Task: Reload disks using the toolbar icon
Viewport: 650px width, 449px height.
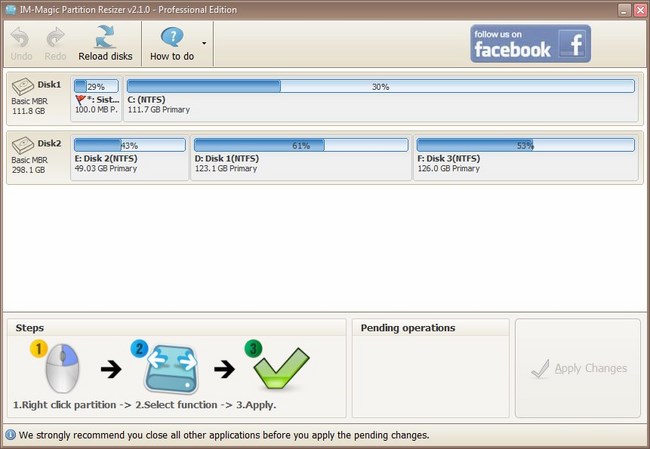Action: [105, 38]
